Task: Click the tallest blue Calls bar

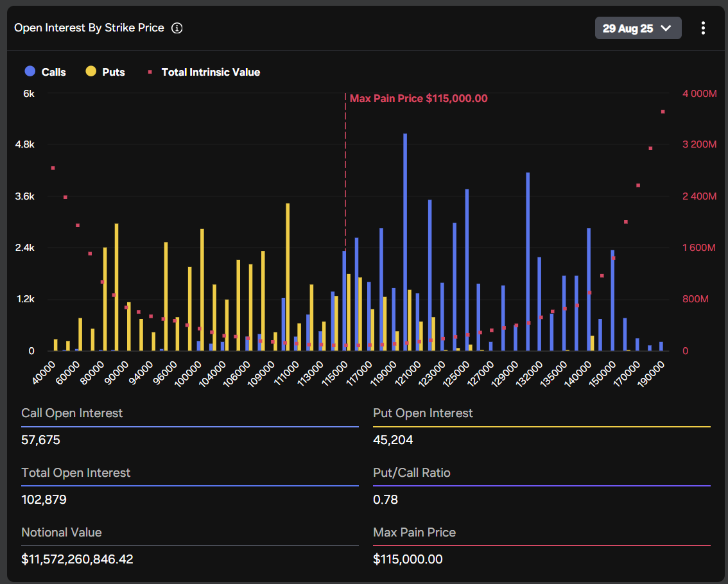Action: (405, 243)
